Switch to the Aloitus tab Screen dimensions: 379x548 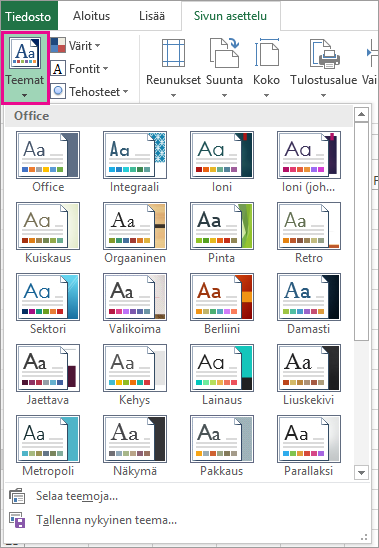91,16
